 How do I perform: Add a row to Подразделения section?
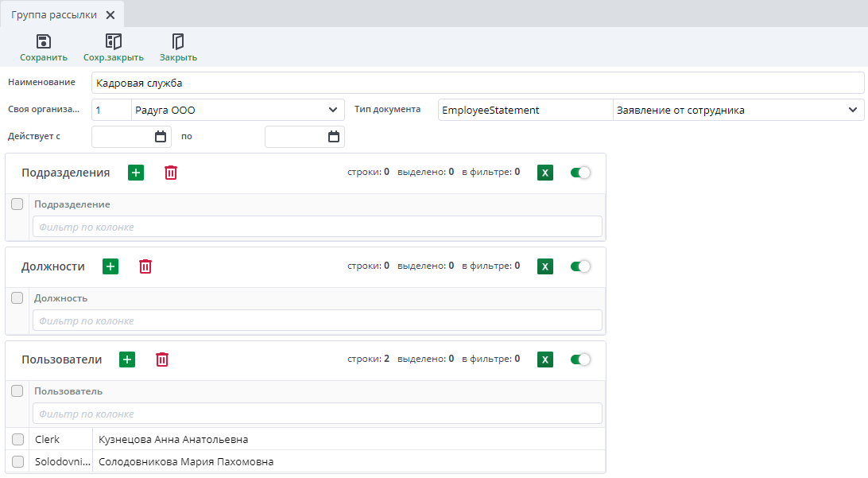click(136, 173)
